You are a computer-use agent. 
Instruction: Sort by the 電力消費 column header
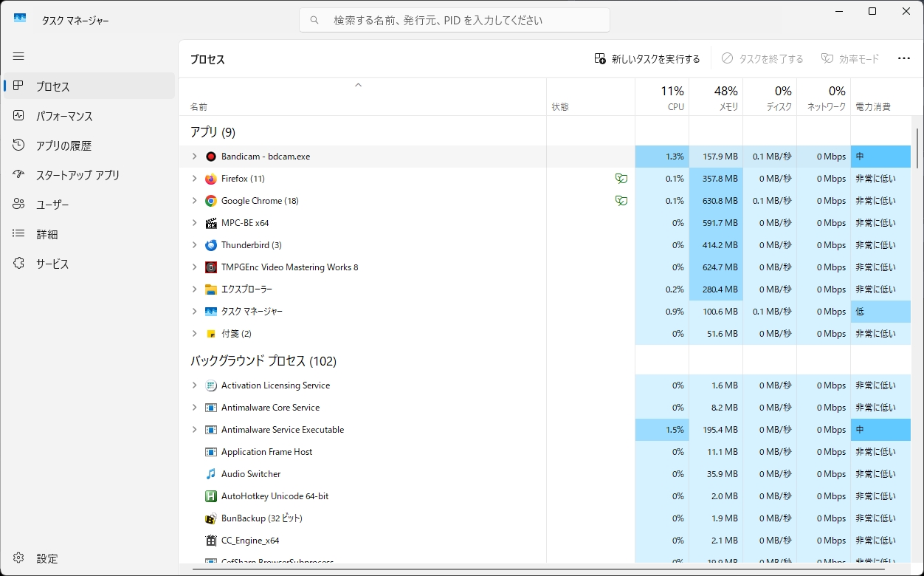tap(880, 97)
